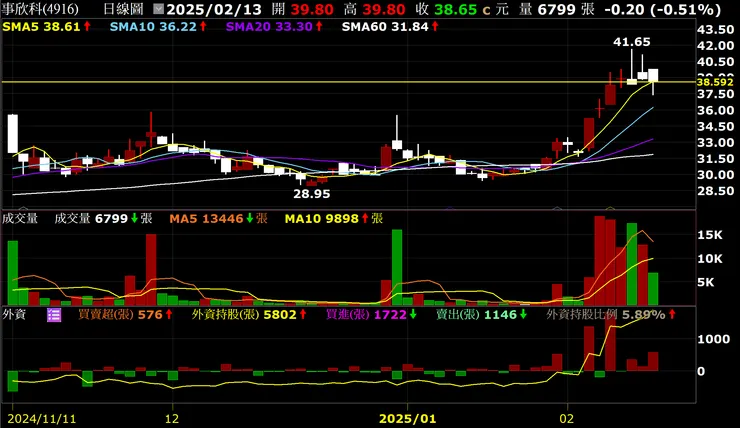Viewport: 740px width, 428px height.
Task: Click the 31.50 price axis label
Action: (x=715, y=159)
